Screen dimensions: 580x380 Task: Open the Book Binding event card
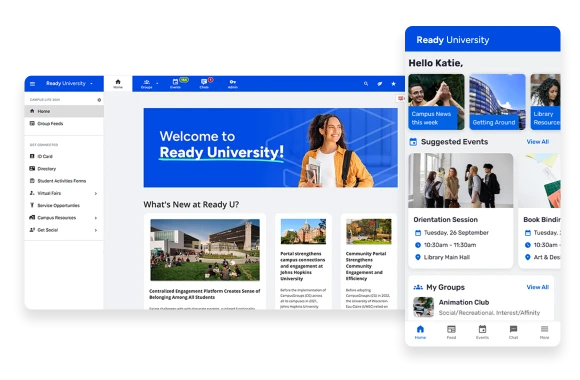point(539,211)
